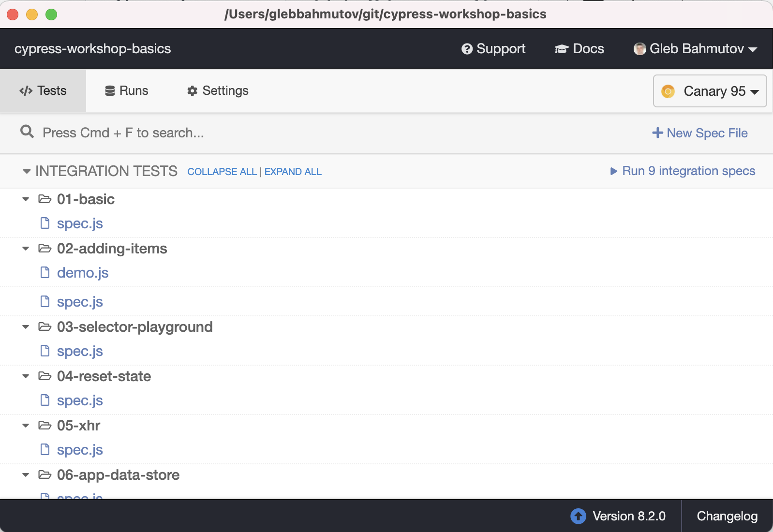Click Collapse All folders
Image resolution: width=773 pixels, height=532 pixels.
pos(222,172)
